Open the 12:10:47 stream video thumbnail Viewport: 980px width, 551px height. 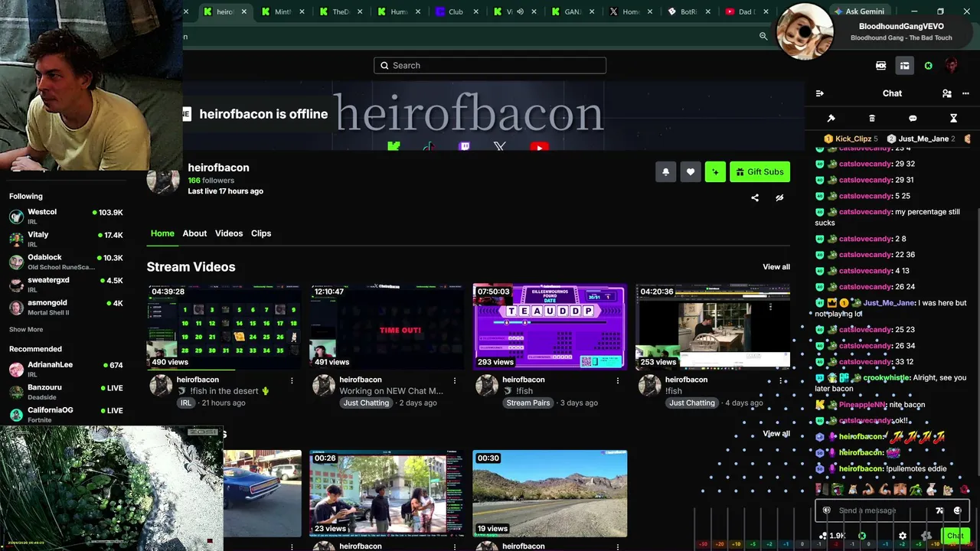pos(387,327)
